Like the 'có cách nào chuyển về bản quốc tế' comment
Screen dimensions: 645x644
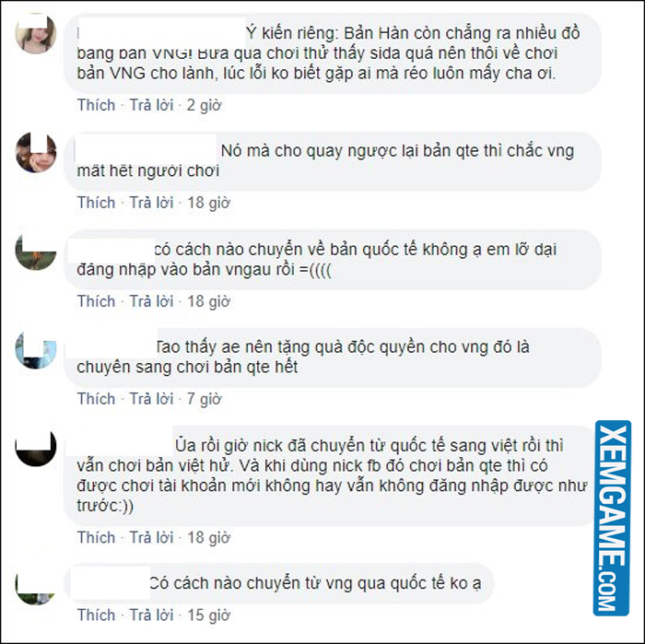pyautogui.click(x=96, y=301)
